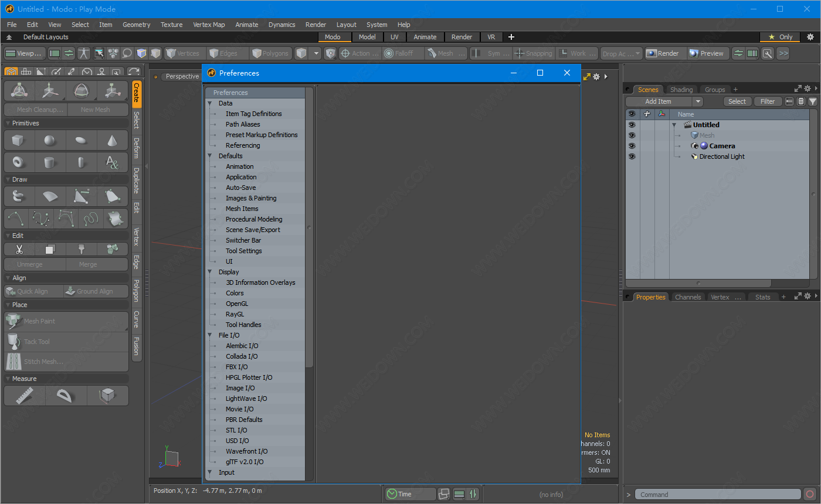Enable Polygons selection mode

[270, 53]
